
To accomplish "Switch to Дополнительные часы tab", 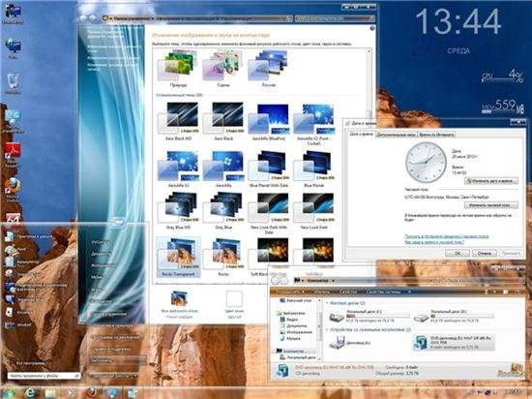I will click(x=396, y=135).
